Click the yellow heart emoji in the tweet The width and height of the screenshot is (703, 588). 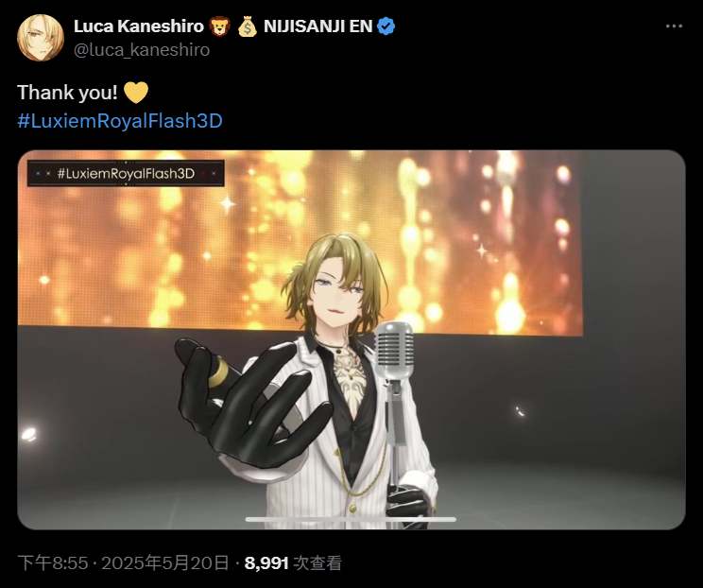[x=135, y=93]
